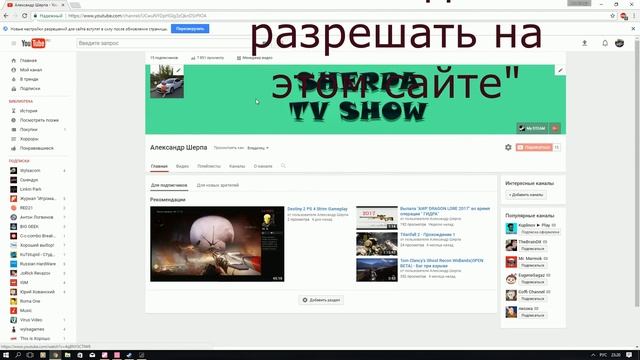Edit channel banner art pencil icon
640x360 pixels.
click(560, 70)
